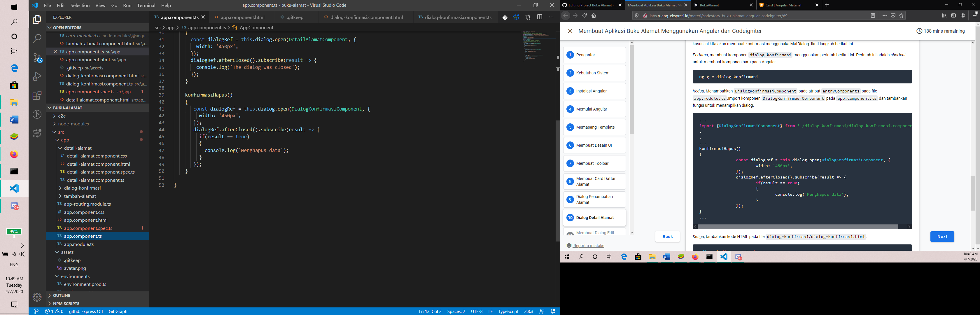The height and width of the screenshot is (315, 980).
Task: Go to Firefox home page
Action: click(594, 15)
